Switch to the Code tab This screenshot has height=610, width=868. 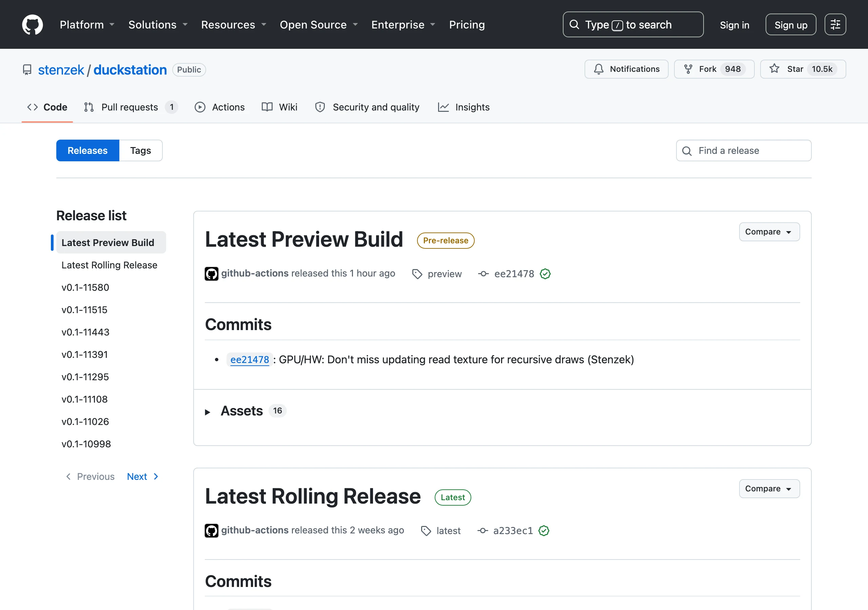(47, 107)
